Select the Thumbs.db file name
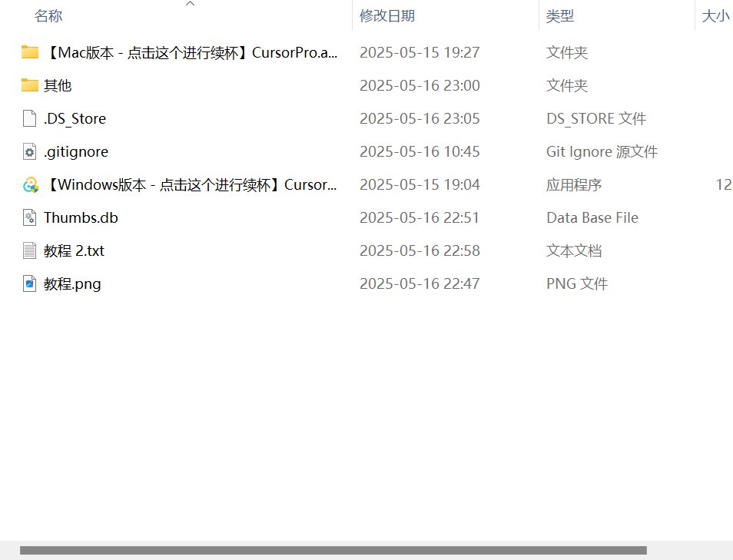 tap(81, 218)
